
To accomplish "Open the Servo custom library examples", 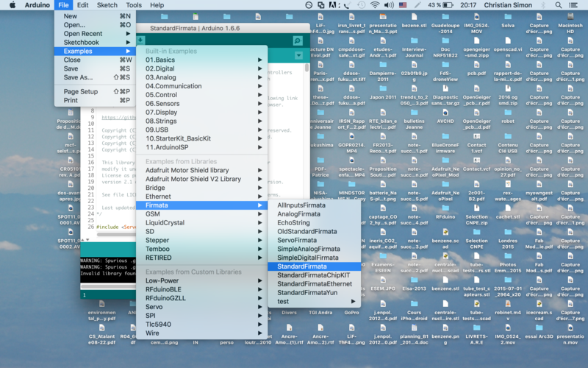I will (x=201, y=306).
